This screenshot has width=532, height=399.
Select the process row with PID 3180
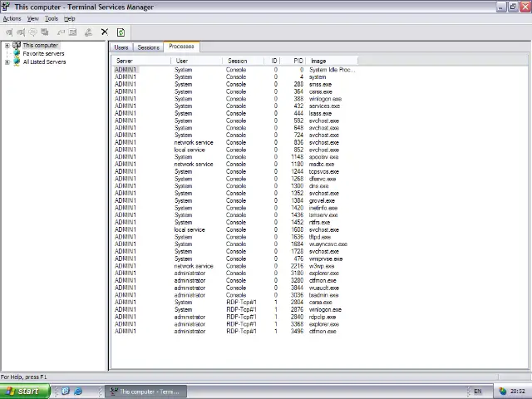(x=234, y=273)
